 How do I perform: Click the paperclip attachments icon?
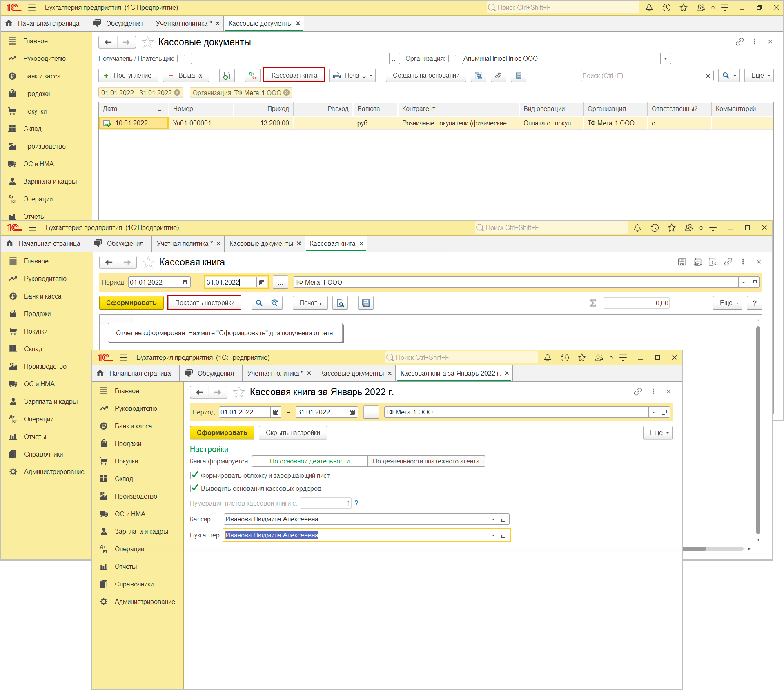[x=498, y=76]
